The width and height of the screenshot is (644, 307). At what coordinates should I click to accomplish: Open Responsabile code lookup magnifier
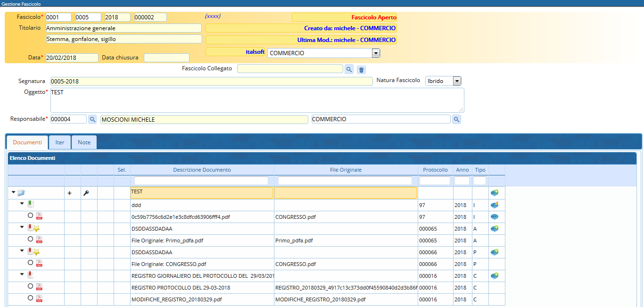(92, 120)
